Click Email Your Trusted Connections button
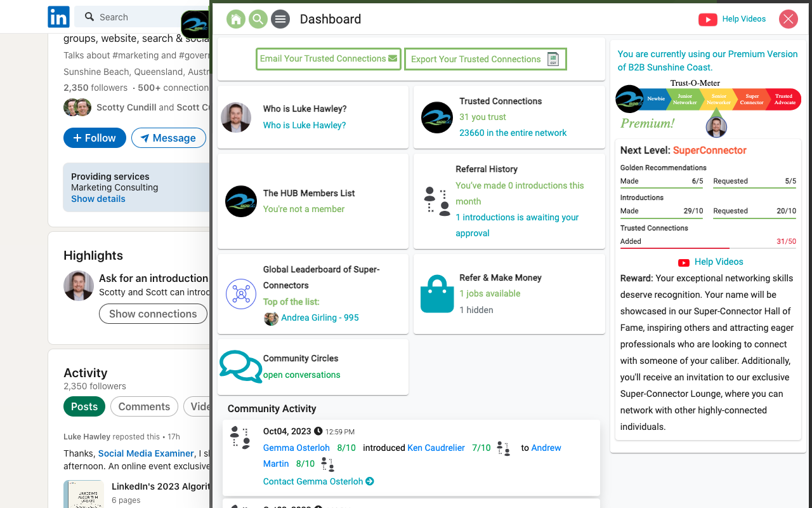This screenshot has height=508, width=812. click(329, 59)
